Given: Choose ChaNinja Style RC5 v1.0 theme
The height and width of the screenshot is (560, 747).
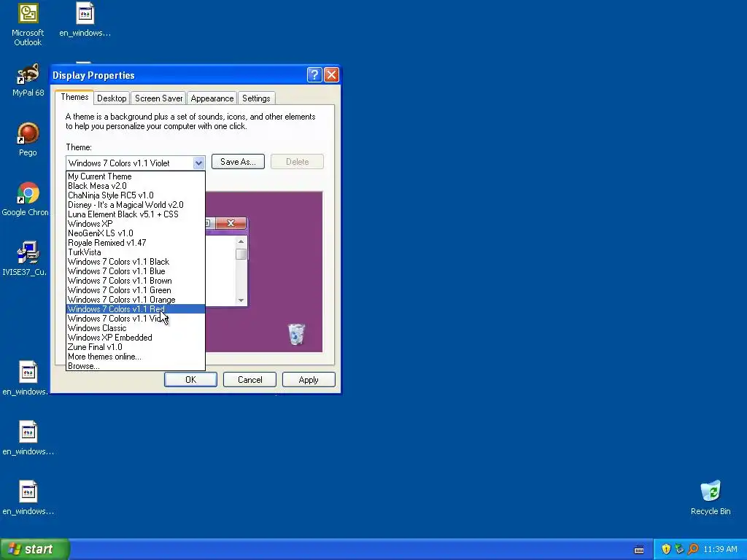Looking at the screenshot, I should pos(135,195).
